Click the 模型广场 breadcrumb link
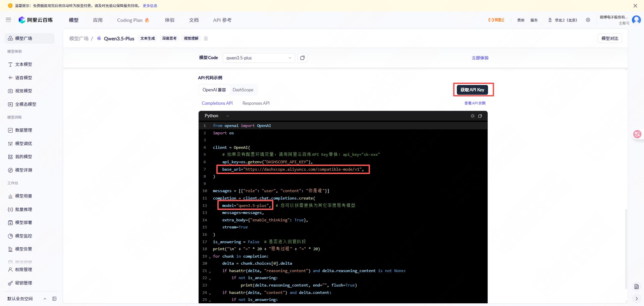644x306 pixels. pyautogui.click(x=79, y=39)
